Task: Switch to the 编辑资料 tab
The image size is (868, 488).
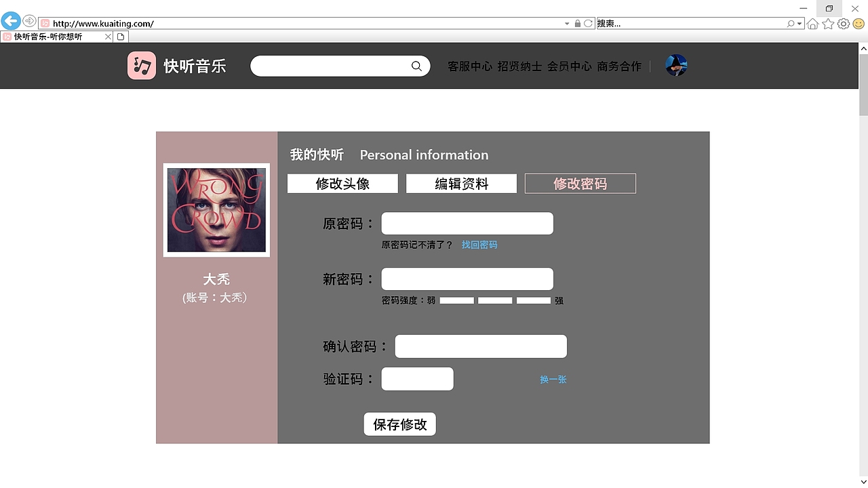Action: (x=461, y=183)
